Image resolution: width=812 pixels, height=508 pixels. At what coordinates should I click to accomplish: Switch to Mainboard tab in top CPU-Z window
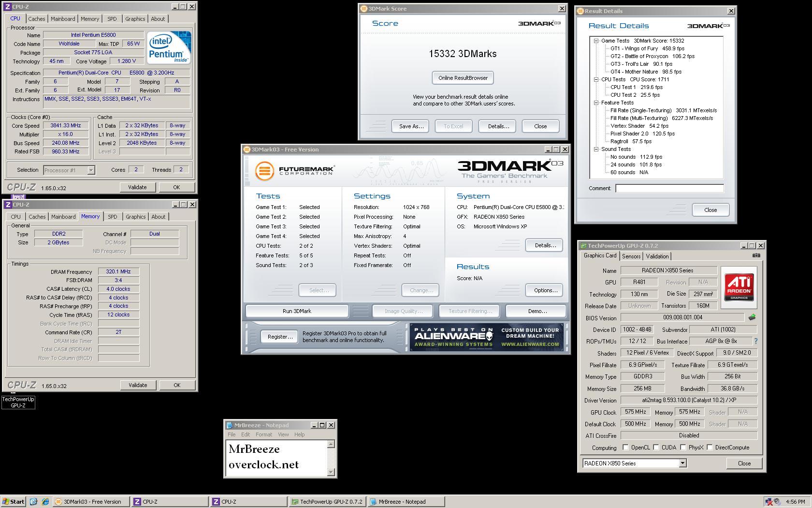[63, 19]
